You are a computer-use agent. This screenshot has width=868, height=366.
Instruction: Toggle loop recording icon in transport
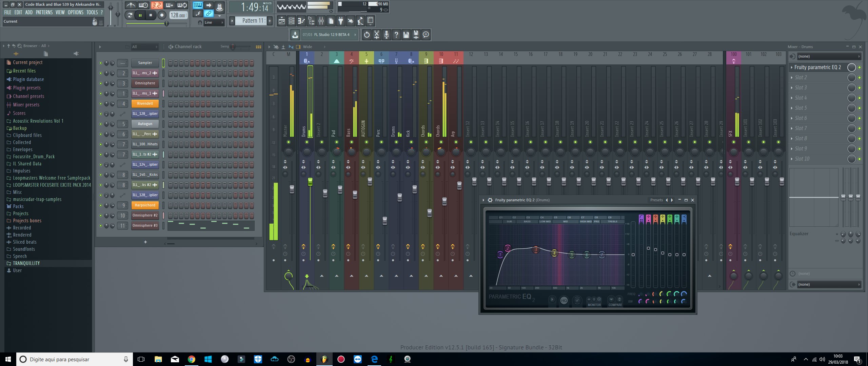point(182,5)
